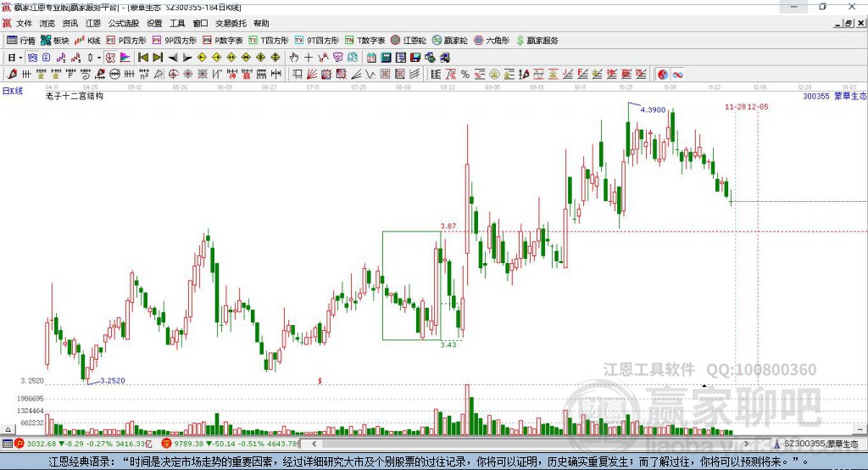Open the 行情 quotes view
This screenshot has width=868, height=470.
(x=21, y=41)
